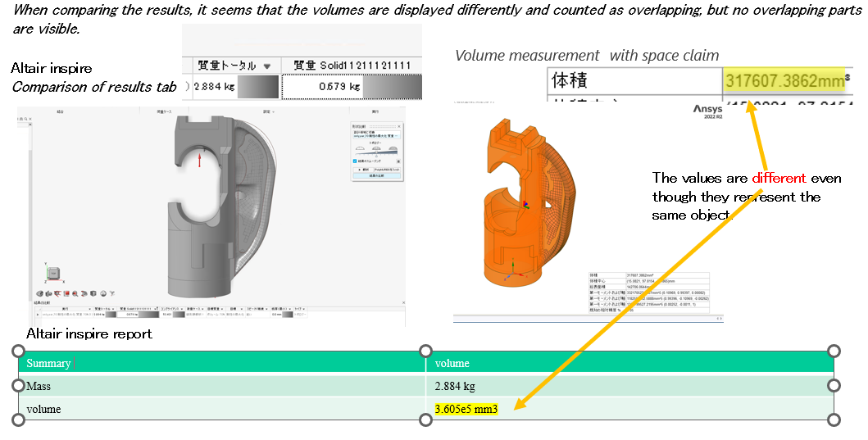Open the 質量トータル column dropdown arrow
This screenshot has height=440, width=868.
[x=267, y=66]
